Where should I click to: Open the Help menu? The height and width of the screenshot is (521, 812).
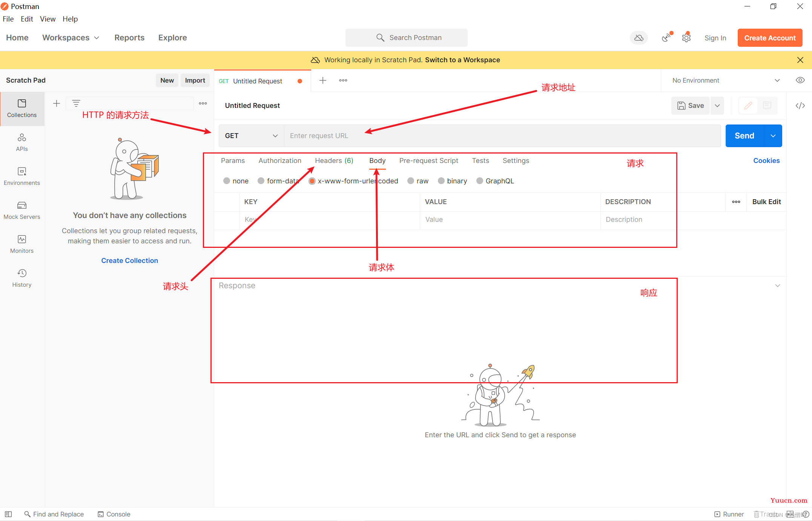click(70, 19)
